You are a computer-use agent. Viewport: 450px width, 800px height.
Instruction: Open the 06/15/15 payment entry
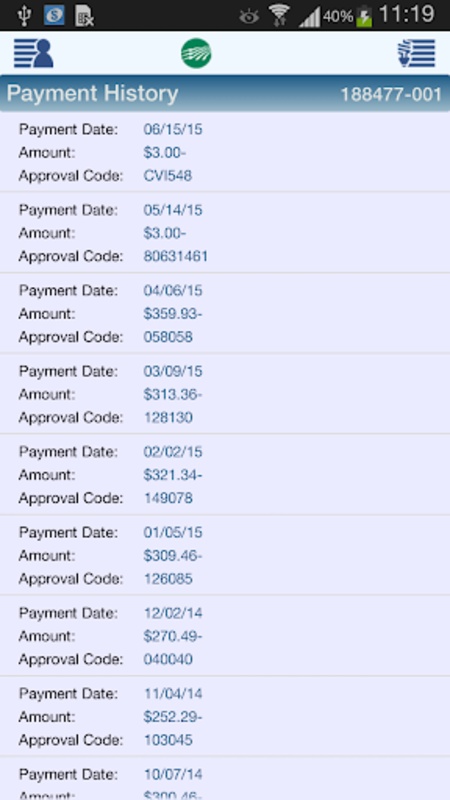[x=225, y=152]
